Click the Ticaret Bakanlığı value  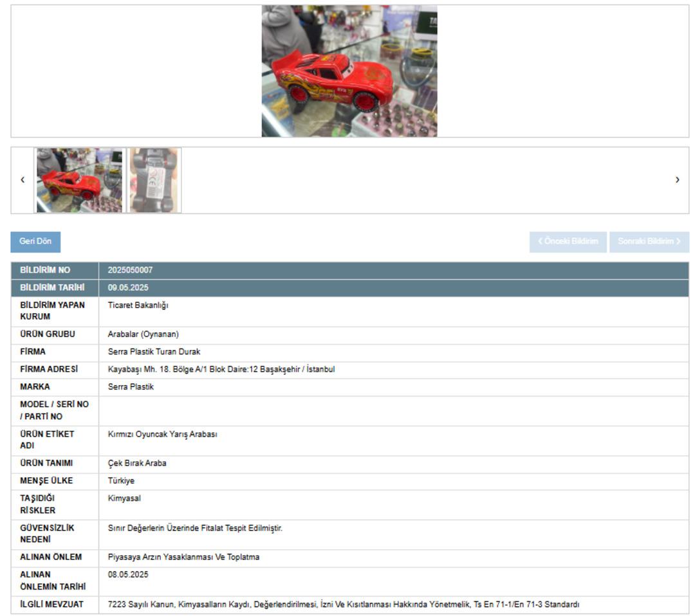point(138,305)
